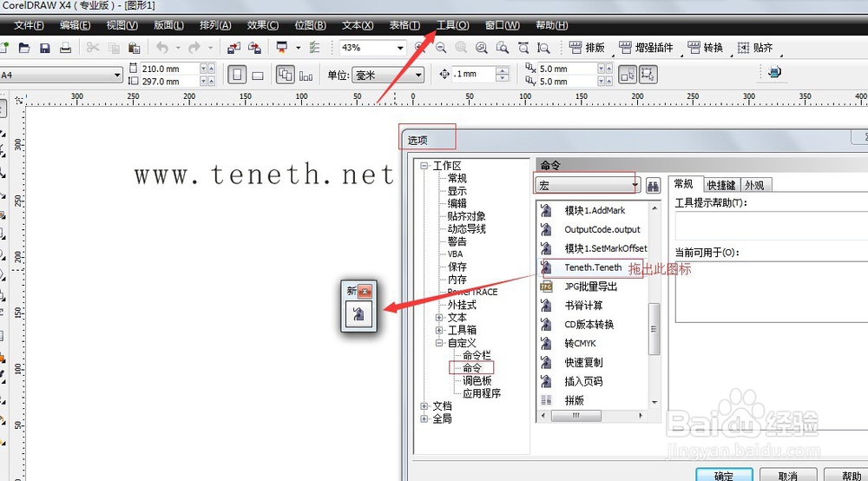Viewport: 868px width, 481px height.
Task: Select Teneth.Teneth in macro list
Action: tap(592, 267)
